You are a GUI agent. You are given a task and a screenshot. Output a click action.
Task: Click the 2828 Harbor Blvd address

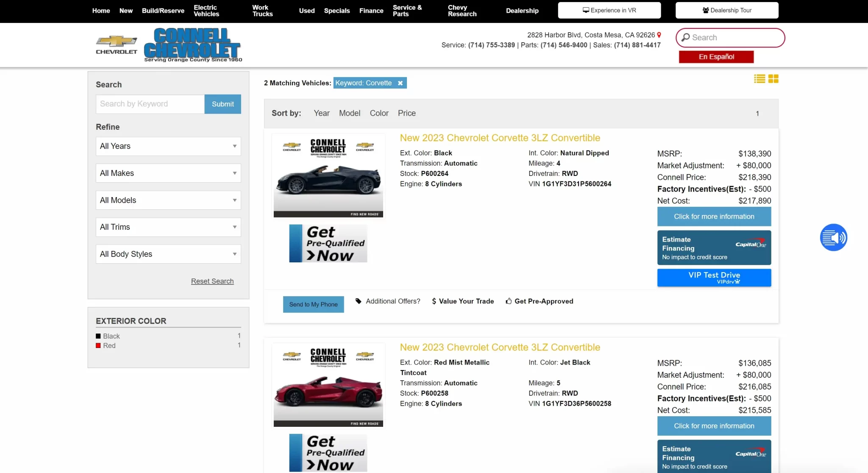591,35
